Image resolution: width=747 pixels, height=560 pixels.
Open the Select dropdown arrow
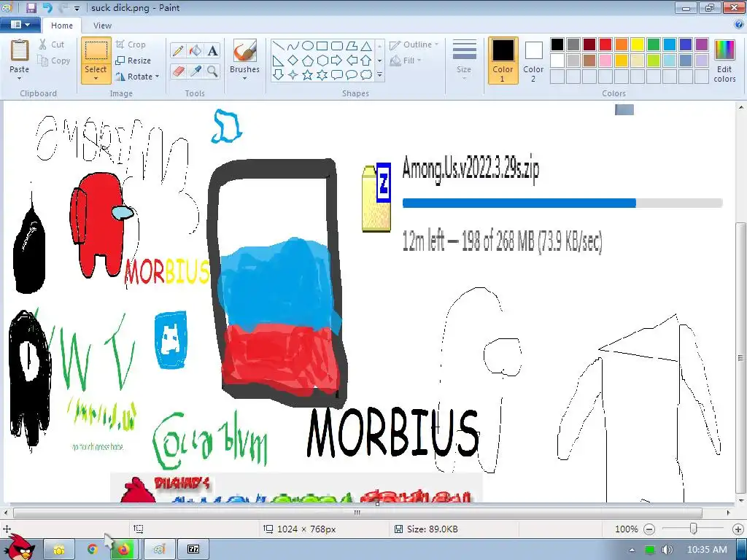96,79
